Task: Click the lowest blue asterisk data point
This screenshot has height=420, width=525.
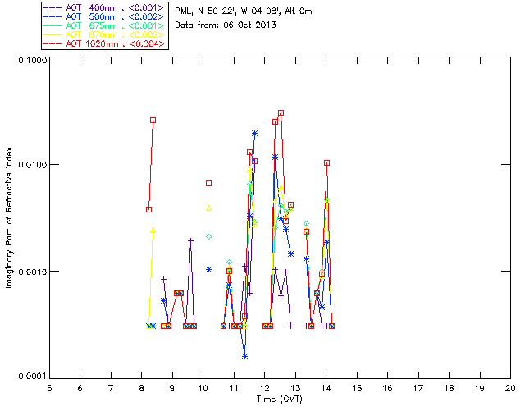Action: pos(244,356)
